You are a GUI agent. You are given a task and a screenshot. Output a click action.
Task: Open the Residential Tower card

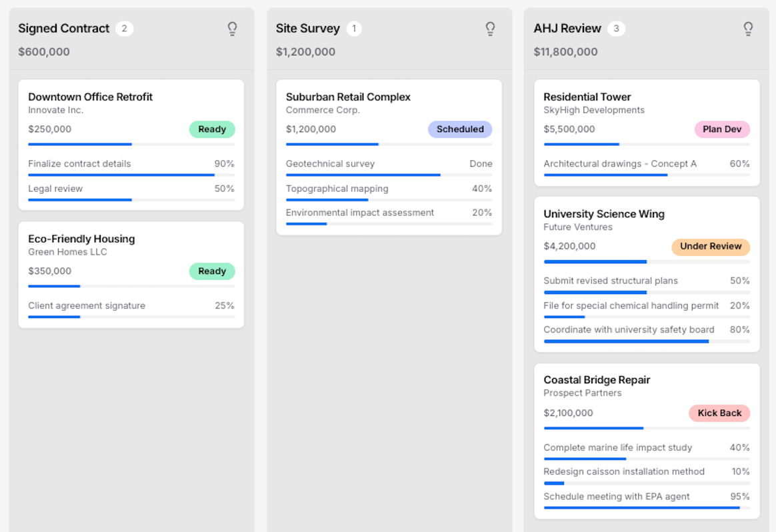tap(585, 97)
